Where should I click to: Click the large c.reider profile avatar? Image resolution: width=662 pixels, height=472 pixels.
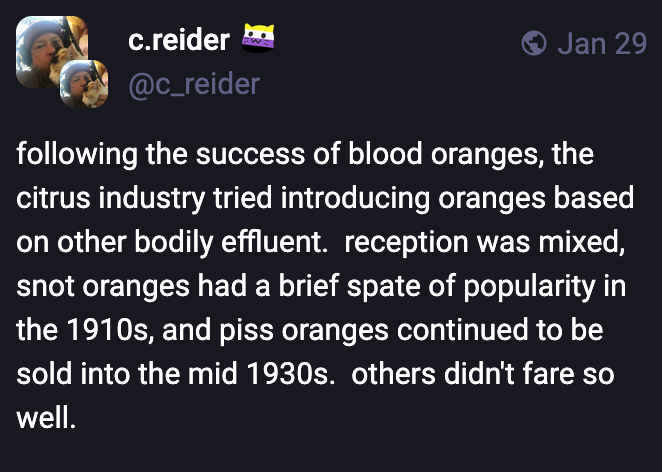pyautogui.click(x=48, y=50)
